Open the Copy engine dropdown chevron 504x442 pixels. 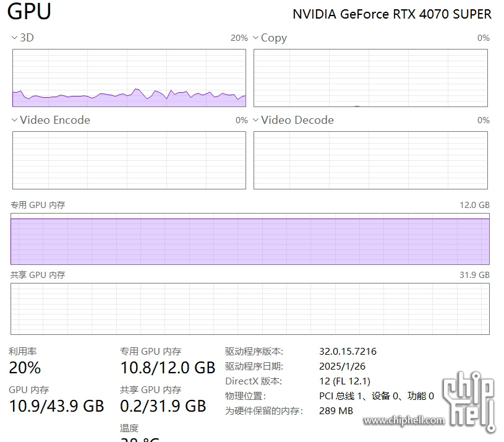[x=255, y=38]
